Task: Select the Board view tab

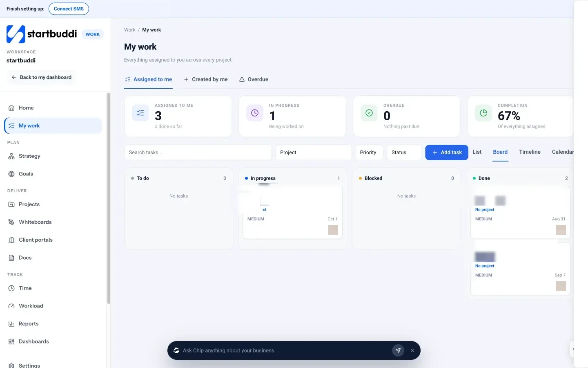Action: coord(500,152)
